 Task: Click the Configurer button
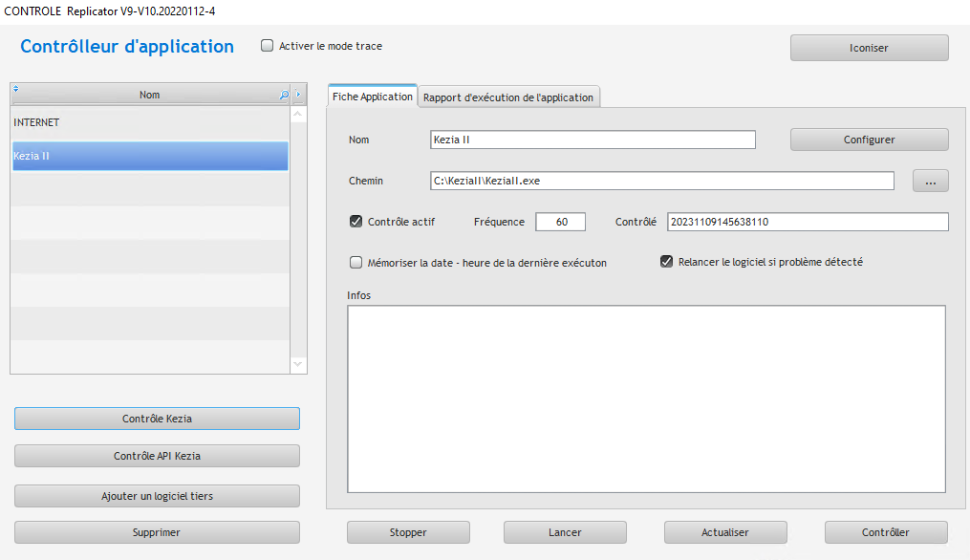pyautogui.click(x=869, y=140)
